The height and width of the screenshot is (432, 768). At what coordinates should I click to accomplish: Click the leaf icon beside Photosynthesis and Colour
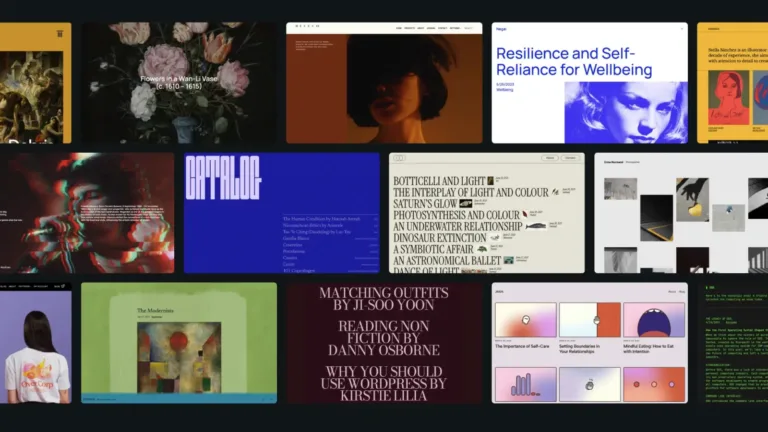[x=525, y=215]
